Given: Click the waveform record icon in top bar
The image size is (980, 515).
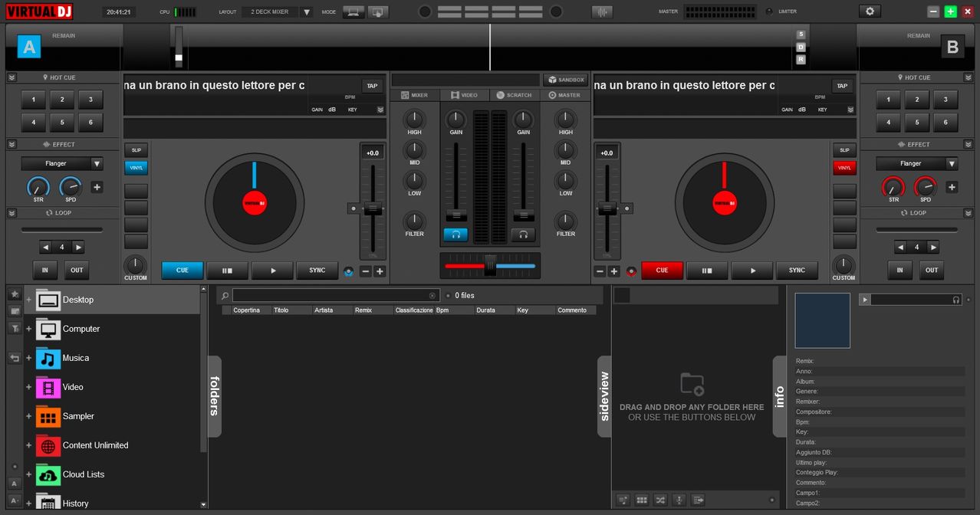Looking at the screenshot, I should 603,11.
